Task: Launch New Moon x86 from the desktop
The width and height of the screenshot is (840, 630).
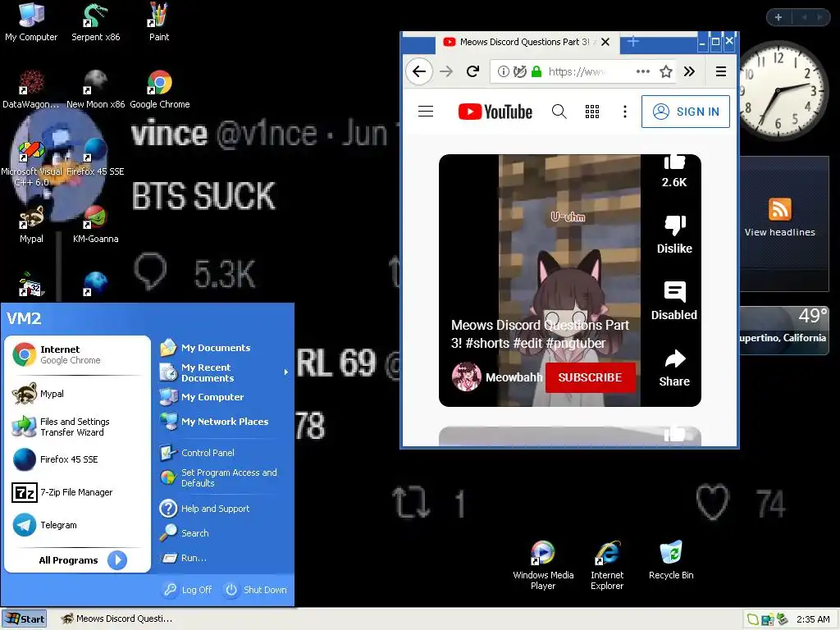Action: pyautogui.click(x=95, y=89)
